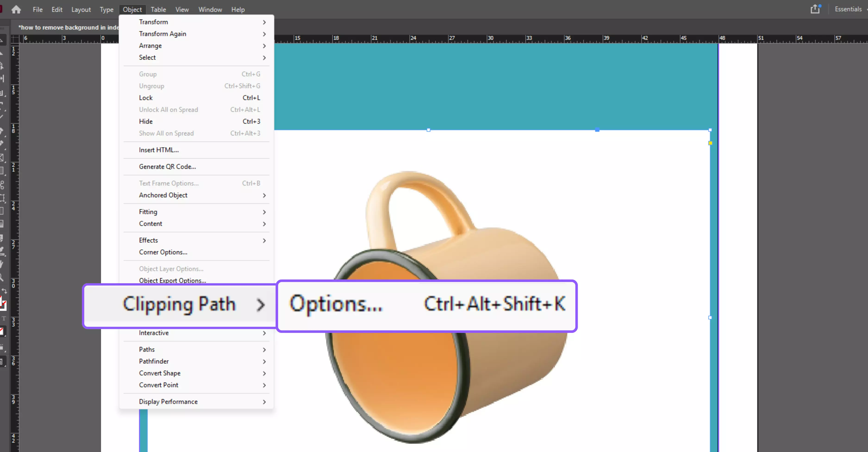
Task: Click yellow live corners handle on frame
Action: pos(710,143)
